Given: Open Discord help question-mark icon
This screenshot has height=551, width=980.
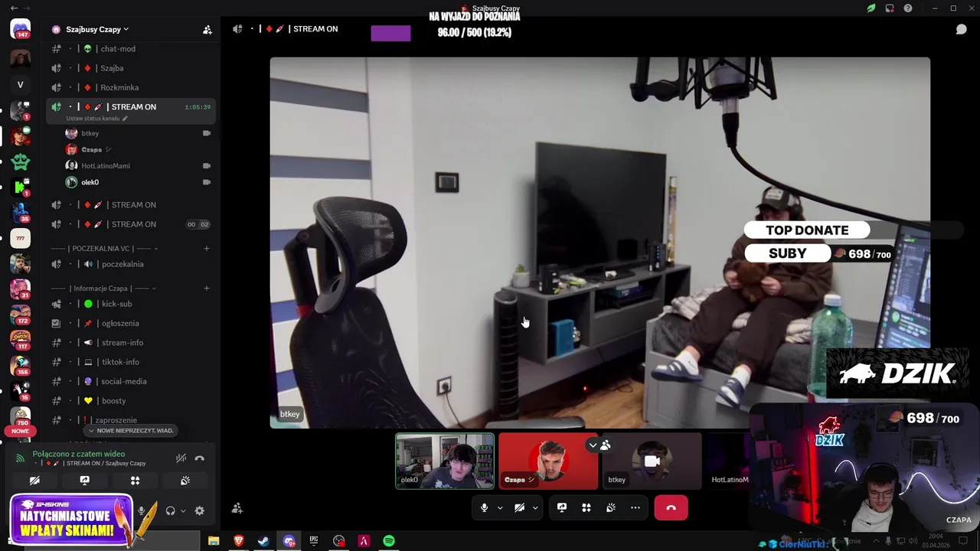Looking at the screenshot, I should pos(908,8).
